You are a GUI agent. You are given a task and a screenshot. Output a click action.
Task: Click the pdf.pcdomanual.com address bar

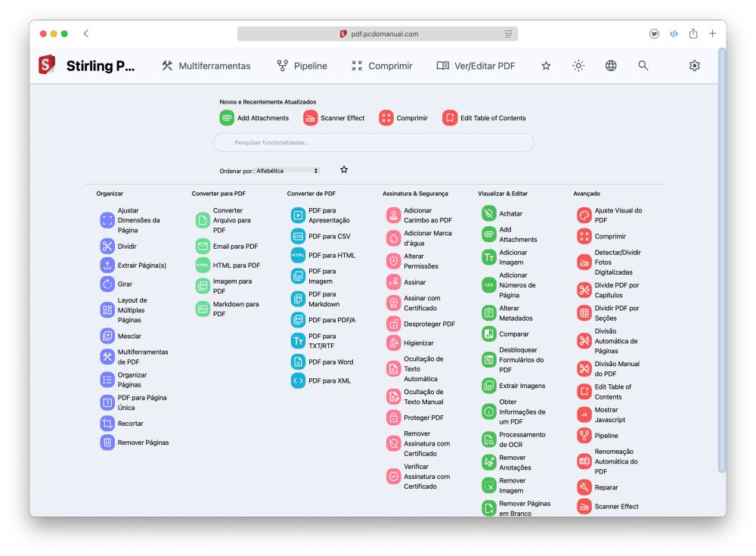[x=377, y=34]
